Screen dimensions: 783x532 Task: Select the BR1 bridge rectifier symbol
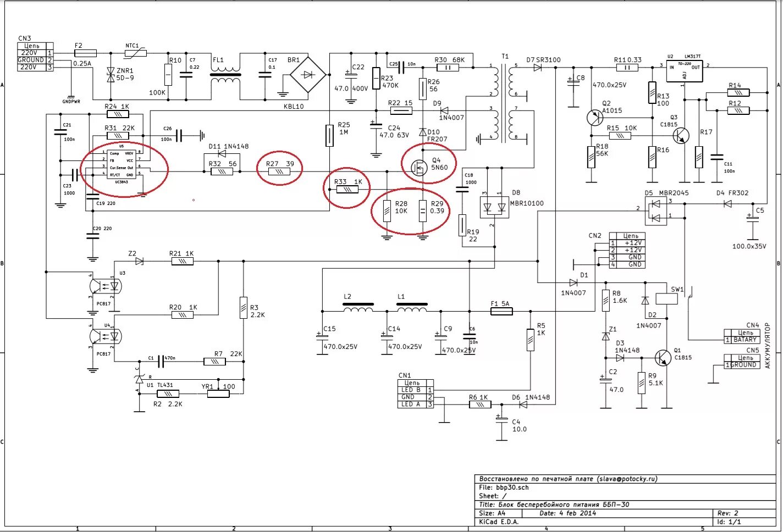tap(308, 75)
